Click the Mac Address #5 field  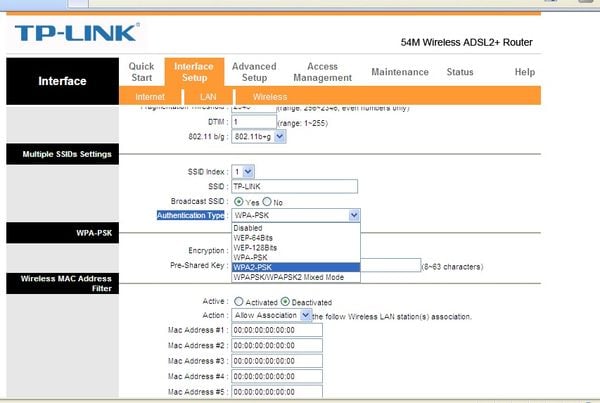[277, 392]
